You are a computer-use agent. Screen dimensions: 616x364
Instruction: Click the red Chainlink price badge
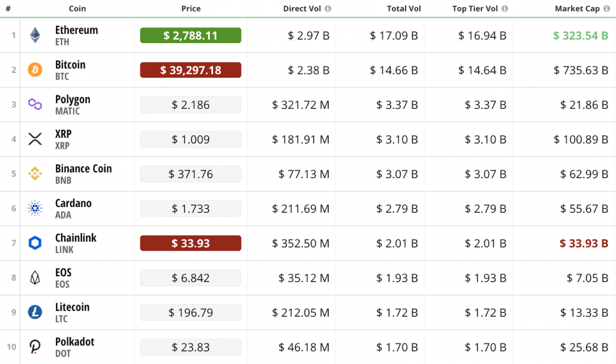click(191, 243)
